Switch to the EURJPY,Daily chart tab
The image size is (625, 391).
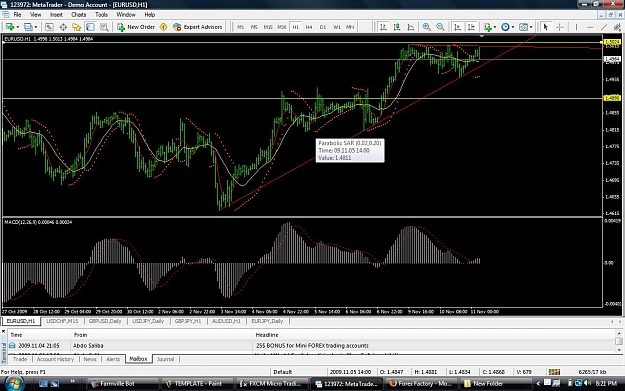click(267, 321)
